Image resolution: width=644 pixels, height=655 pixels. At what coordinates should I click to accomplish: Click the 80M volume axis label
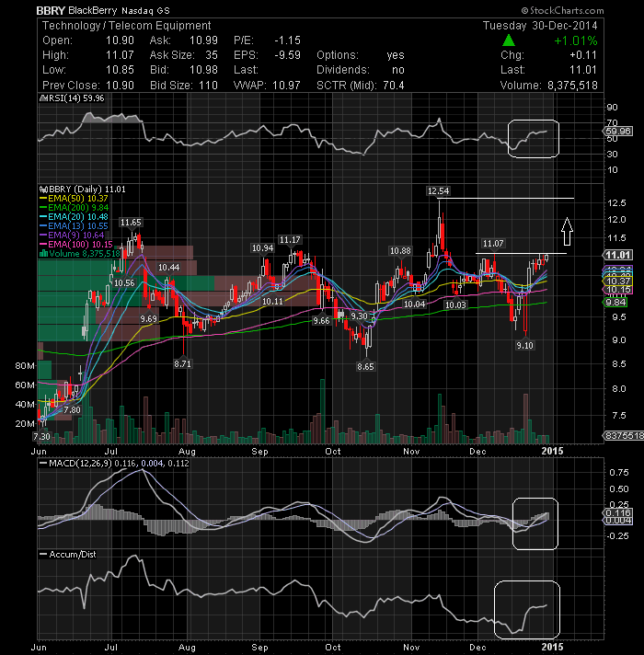tap(25, 366)
